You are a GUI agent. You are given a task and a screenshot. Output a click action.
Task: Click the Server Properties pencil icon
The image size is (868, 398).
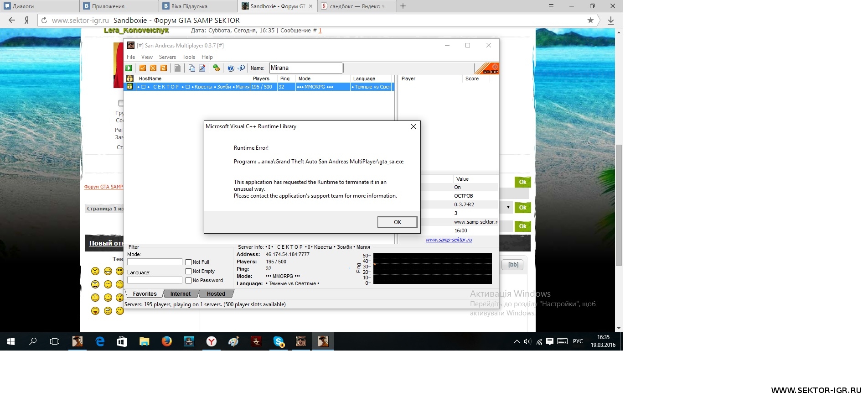tap(202, 68)
